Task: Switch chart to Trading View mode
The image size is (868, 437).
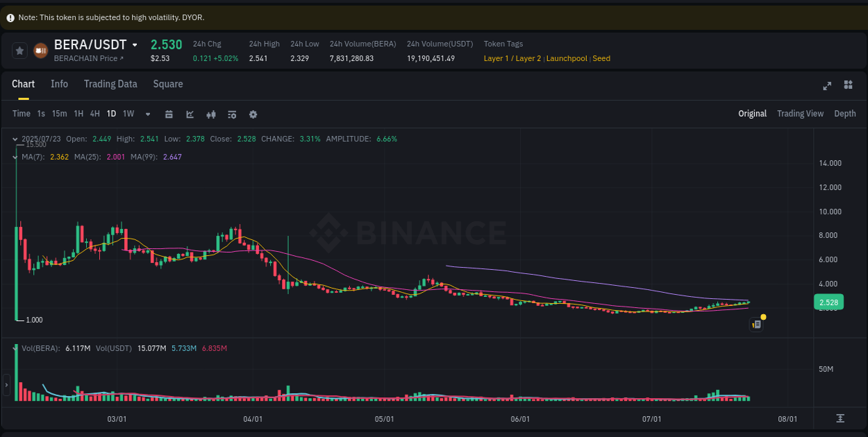Action: 800,113
